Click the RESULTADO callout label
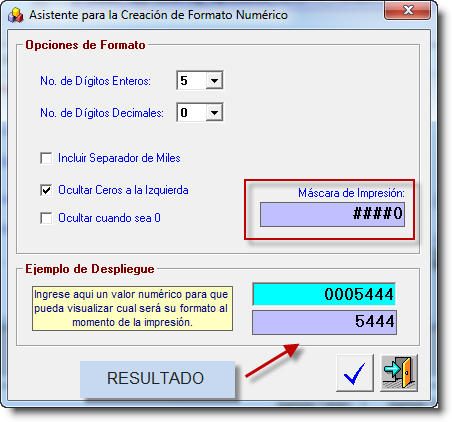The width and height of the screenshot is (452, 422). (x=157, y=379)
